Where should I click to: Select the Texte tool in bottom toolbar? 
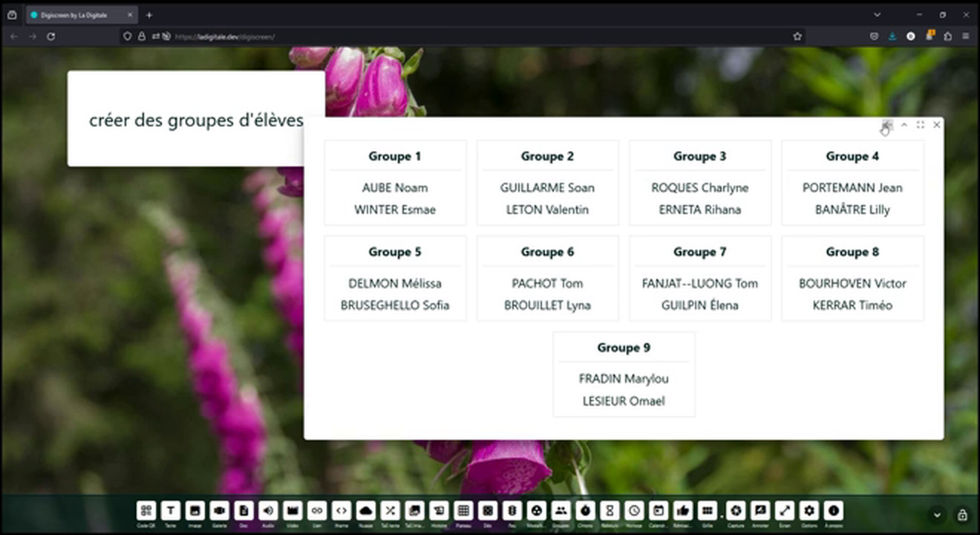tap(171, 510)
